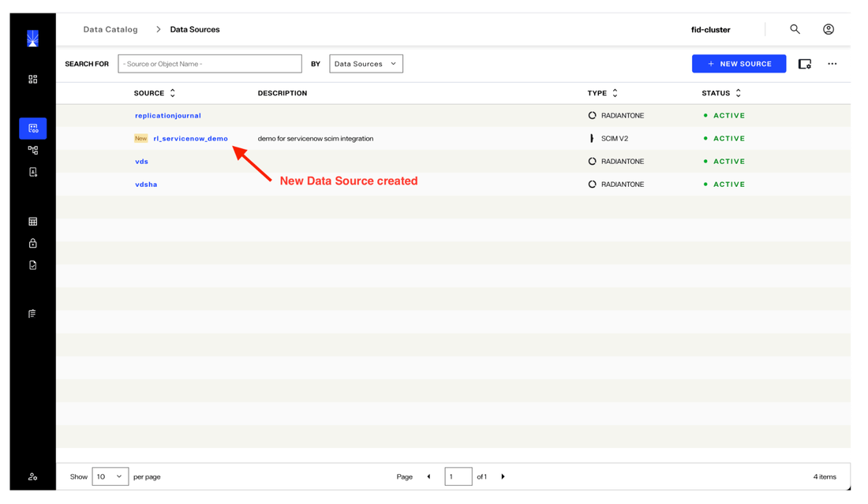Screen dimensions: 868x504
Task: Click the panel settings icon beside New Source
Action: pyautogui.click(x=805, y=64)
